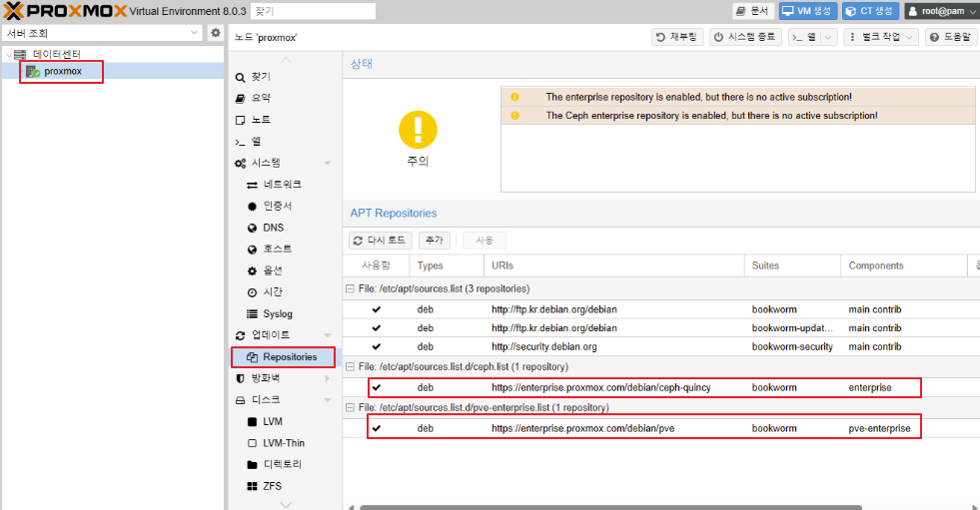Click the VM 생성 create button
The height and width of the screenshot is (510, 980).
[x=807, y=11]
